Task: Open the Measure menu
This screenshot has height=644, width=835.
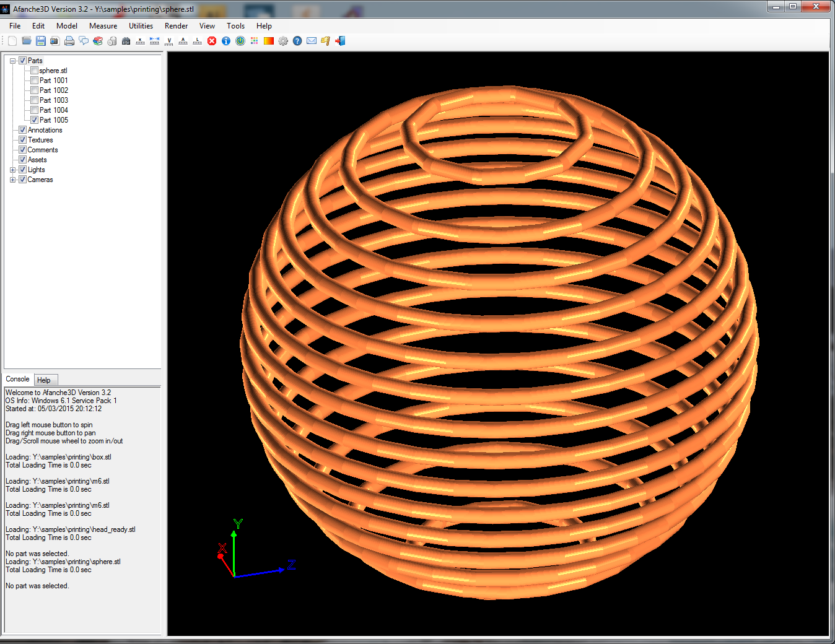Action: click(x=103, y=26)
